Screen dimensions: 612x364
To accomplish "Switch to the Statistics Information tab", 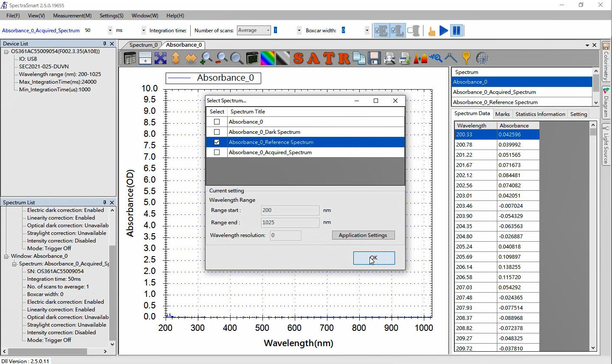I will [540, 114].
